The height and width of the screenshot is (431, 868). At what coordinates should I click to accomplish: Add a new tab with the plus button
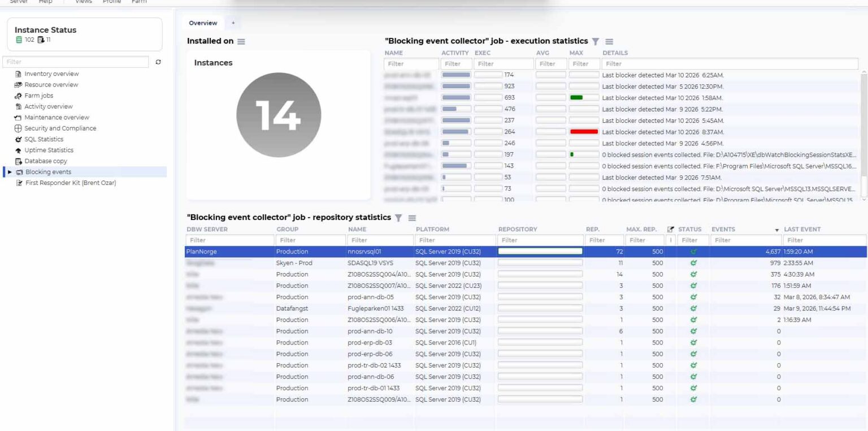click(x=233, y=23)
